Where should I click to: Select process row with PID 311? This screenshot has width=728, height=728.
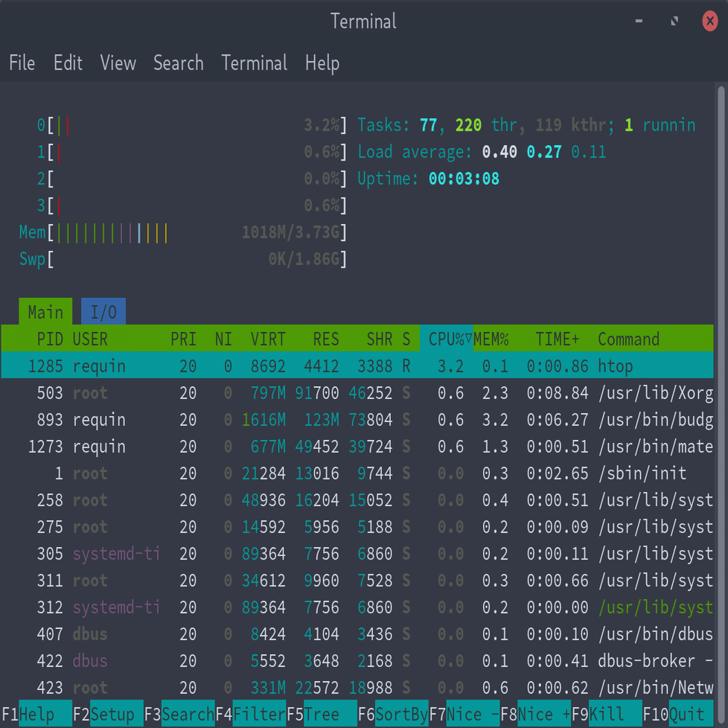coord(357,581)
